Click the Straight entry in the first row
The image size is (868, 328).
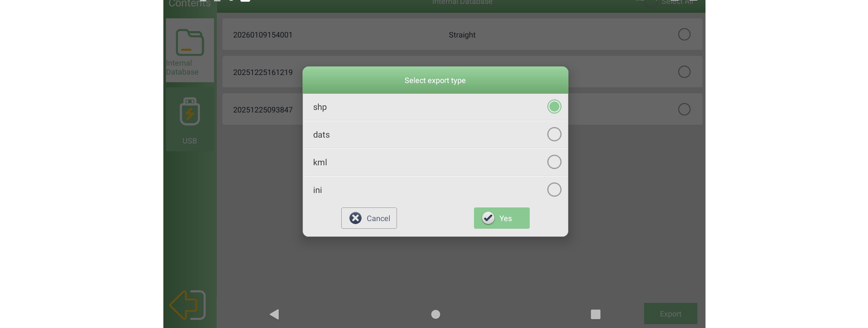click(462, 35)
